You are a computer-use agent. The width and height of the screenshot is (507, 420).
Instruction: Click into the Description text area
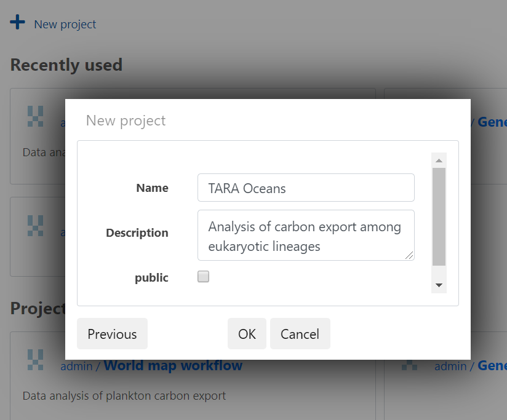tap(306, 235)
